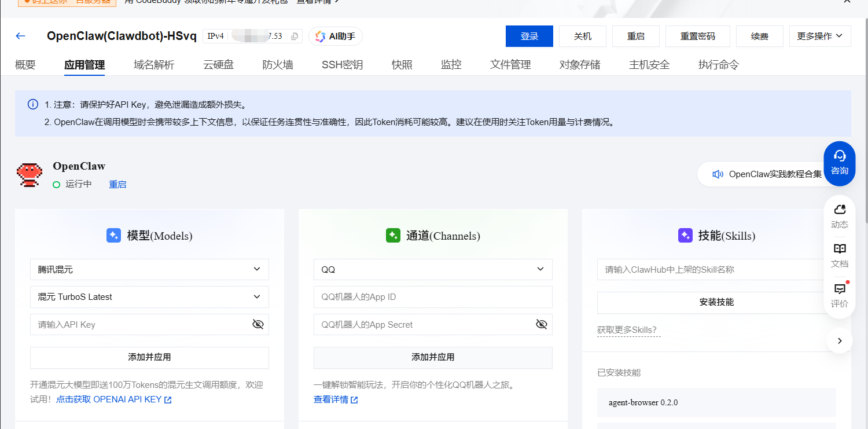Screen dimensions: 868x429
Task: Open the 文档 documentation shortcut
Action: [839, 255]
